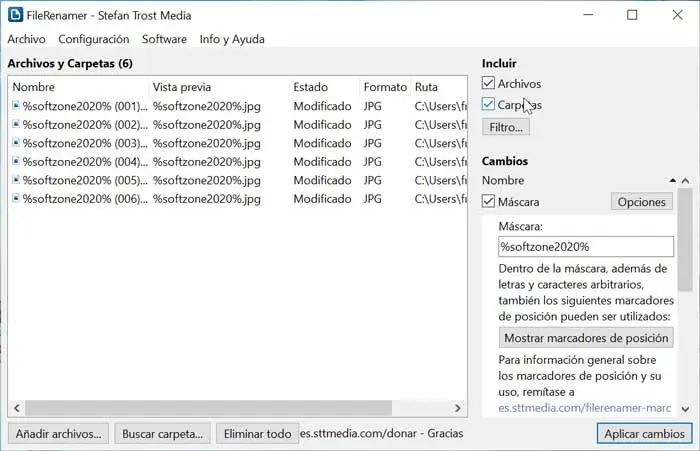Click preview name %softzone2020%.jpg in (002) row
The image size is (700, 451).
207,125
